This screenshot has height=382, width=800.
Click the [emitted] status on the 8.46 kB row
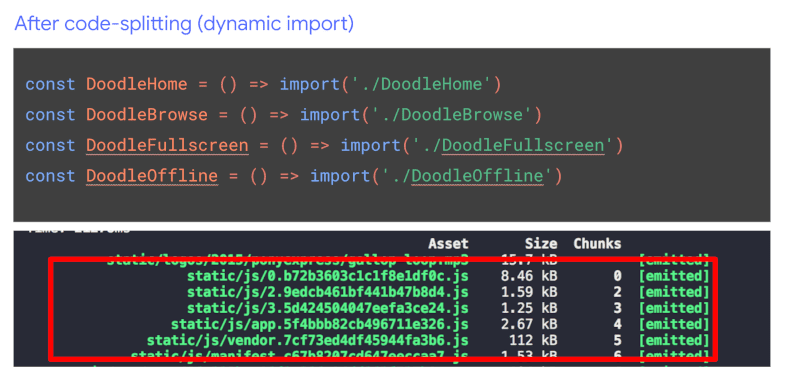674,276
